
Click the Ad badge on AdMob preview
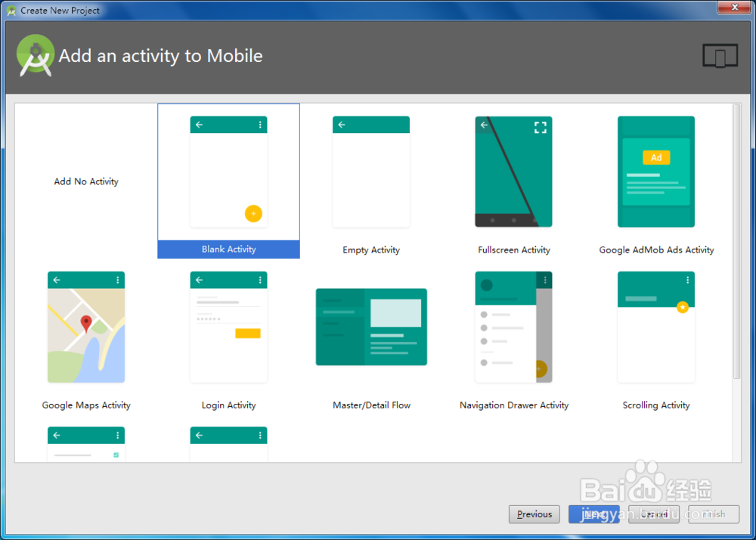point(656,157)
